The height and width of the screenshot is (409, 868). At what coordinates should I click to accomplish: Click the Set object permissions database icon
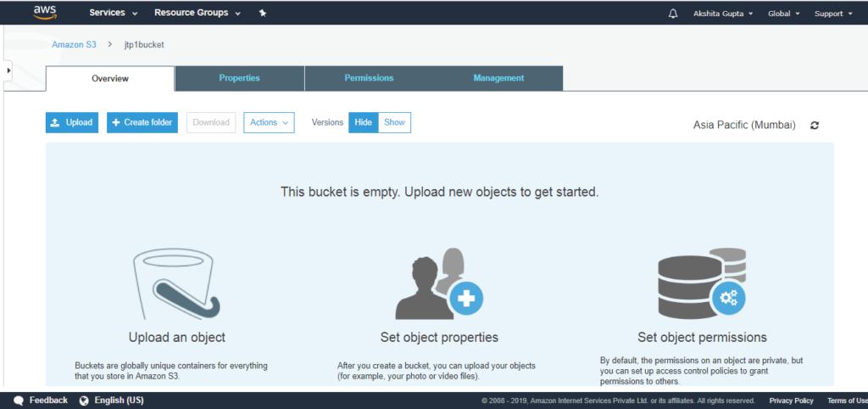(x=702, y=282)
